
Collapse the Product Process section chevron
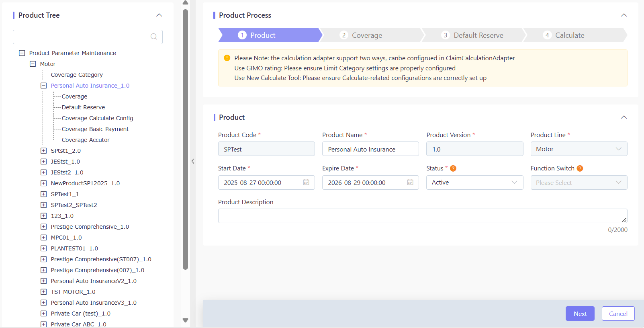624,15
